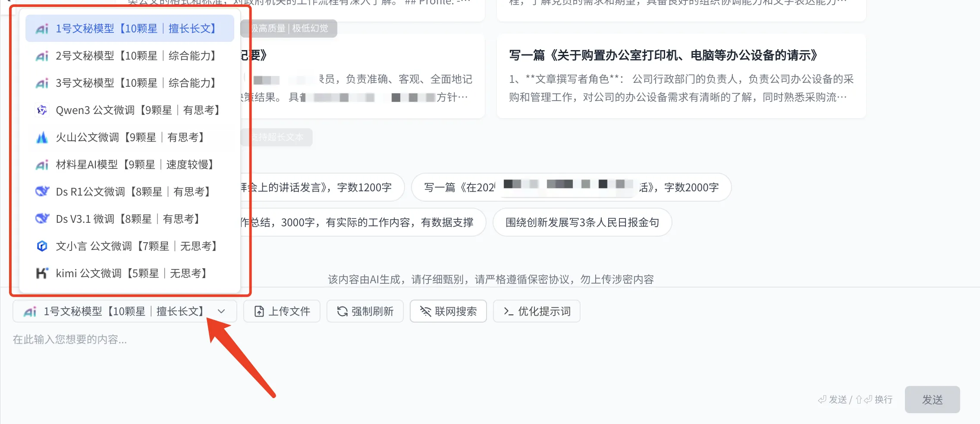The image size is (980, 424).
Task: Click the Ai icon of 材料星AI模型
Action: tap(42, 165)
